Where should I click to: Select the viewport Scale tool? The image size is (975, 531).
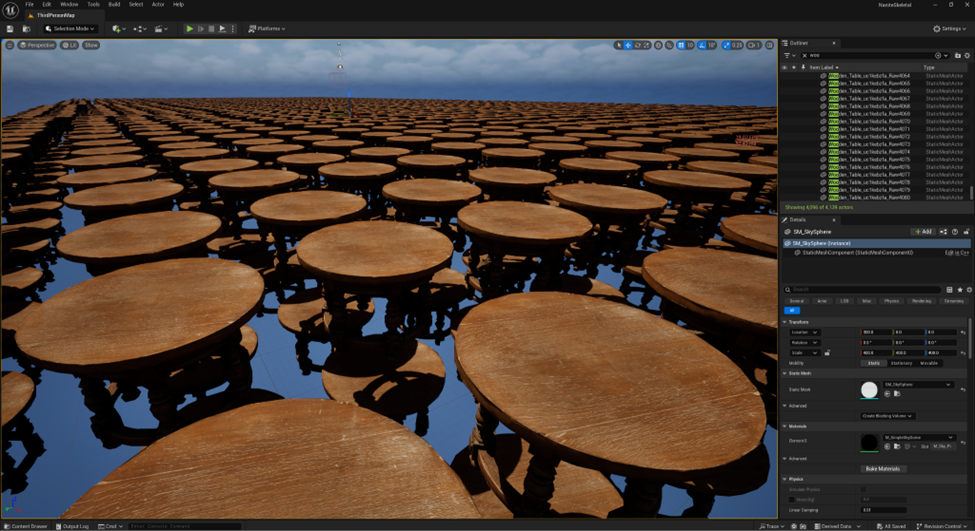click(x=647, y=45)
